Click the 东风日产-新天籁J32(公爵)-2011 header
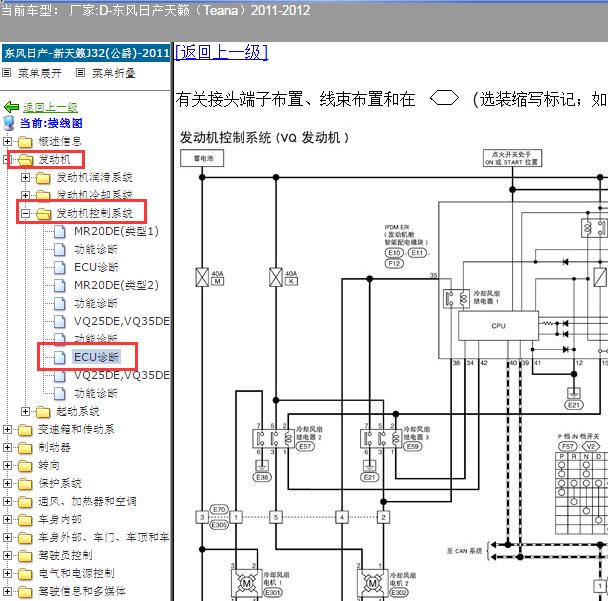Screen dimensions: 608x601 86,53
